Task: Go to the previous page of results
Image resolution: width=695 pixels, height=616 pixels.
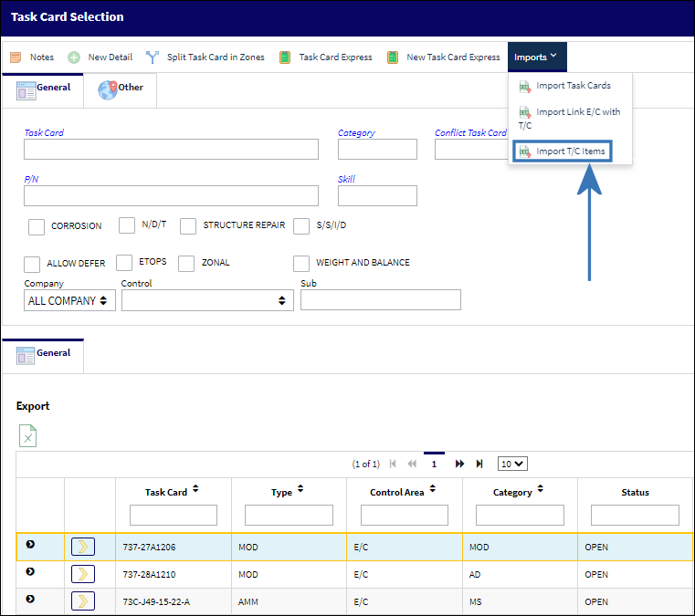Action: [x=412, y=464]
